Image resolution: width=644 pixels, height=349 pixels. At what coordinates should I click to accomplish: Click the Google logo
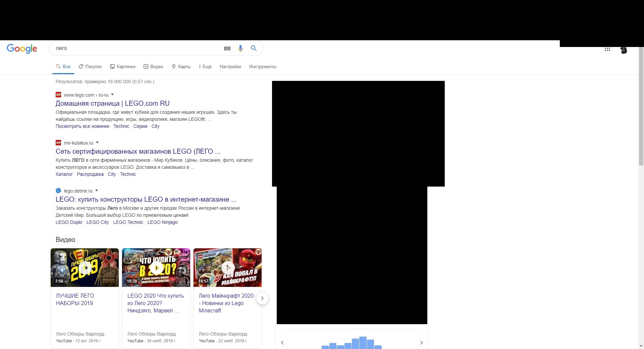[22, 49]
